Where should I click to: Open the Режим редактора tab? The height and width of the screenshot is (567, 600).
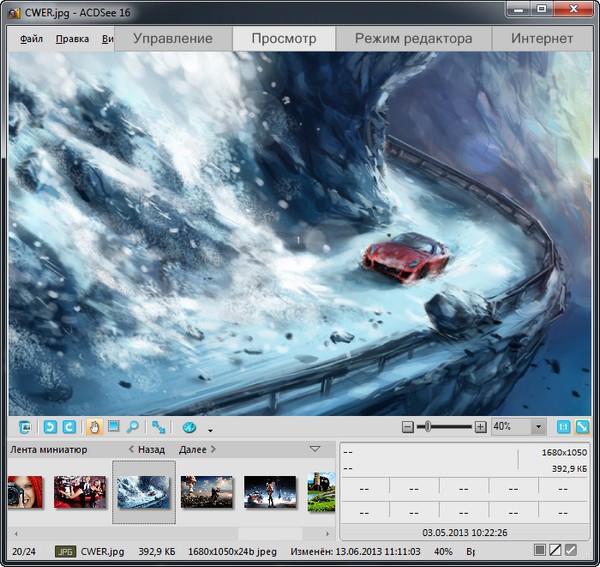click(x=413, y=39)
